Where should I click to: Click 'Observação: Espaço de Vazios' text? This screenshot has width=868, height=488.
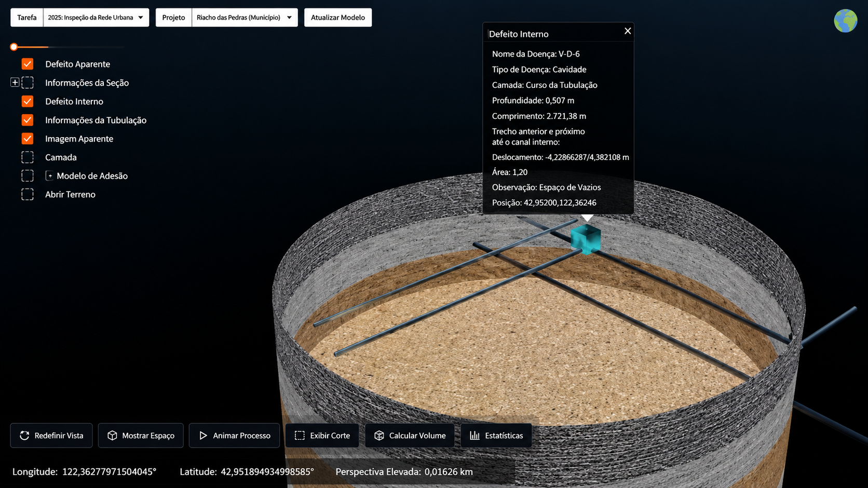(546, 187)
